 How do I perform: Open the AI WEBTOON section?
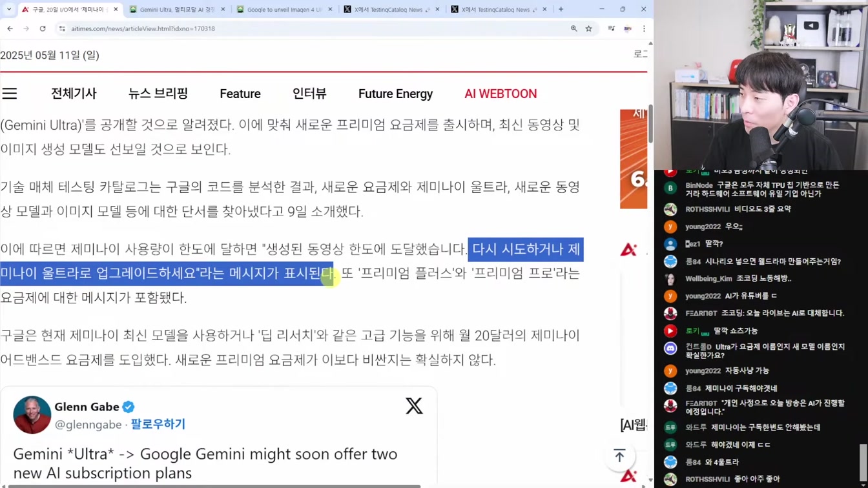click(x=501, y=94)
